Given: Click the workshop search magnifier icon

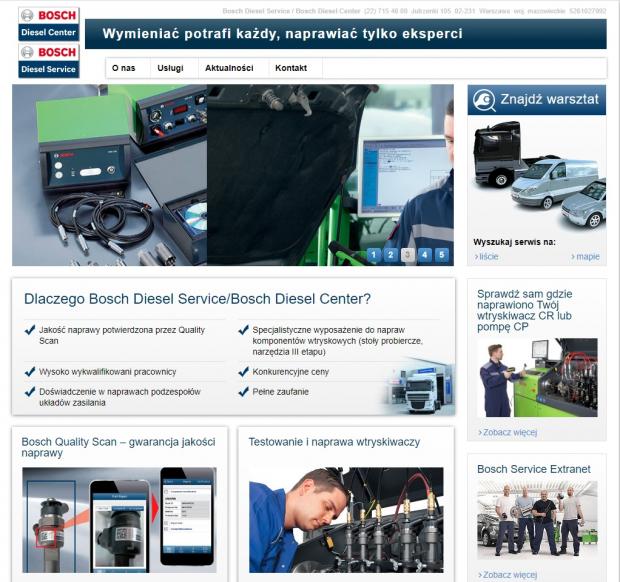Looking at the screenshot, I should [x=484, y=100].
